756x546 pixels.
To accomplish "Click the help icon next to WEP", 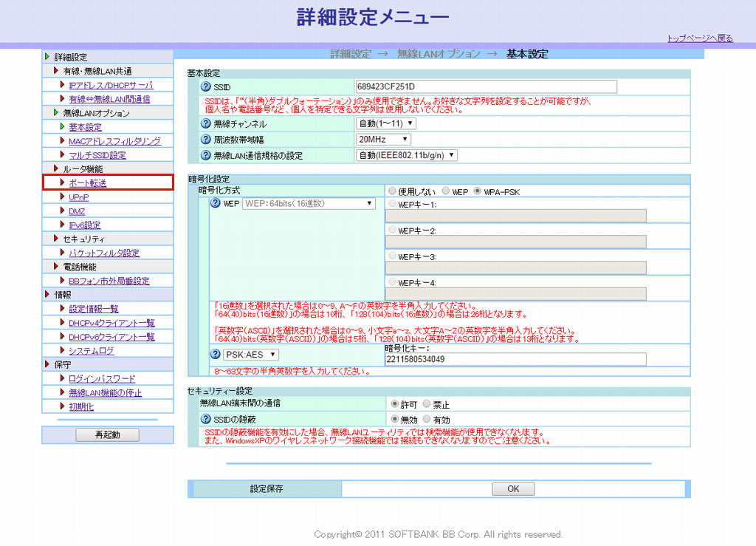I will (216, 203).
